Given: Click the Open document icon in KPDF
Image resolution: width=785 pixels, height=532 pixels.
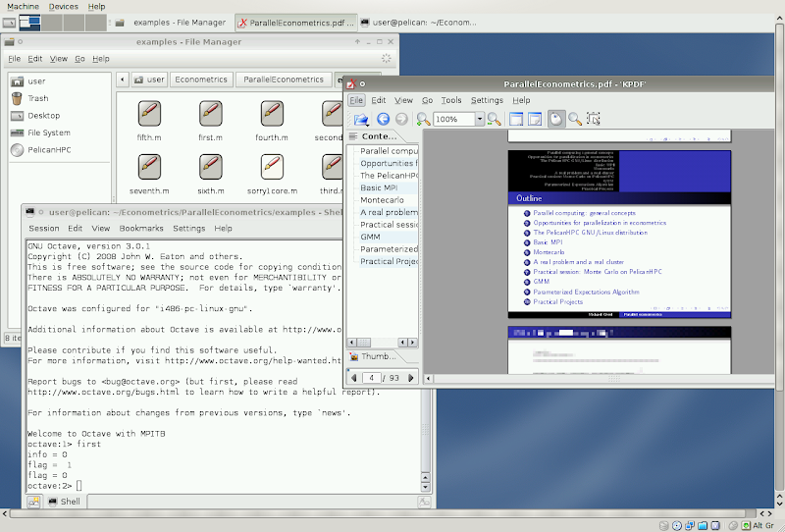Looking at the screenshot, I should [360, 119].
